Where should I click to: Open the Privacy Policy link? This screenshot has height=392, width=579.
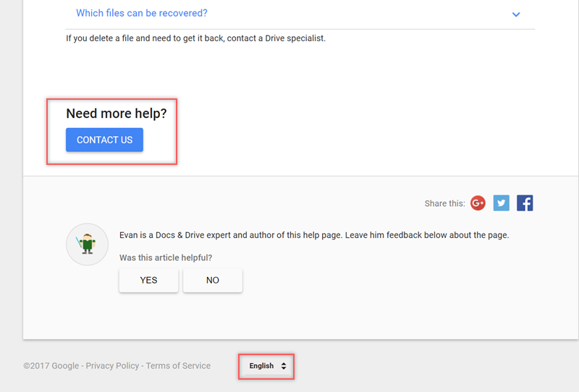coord(112,366)
